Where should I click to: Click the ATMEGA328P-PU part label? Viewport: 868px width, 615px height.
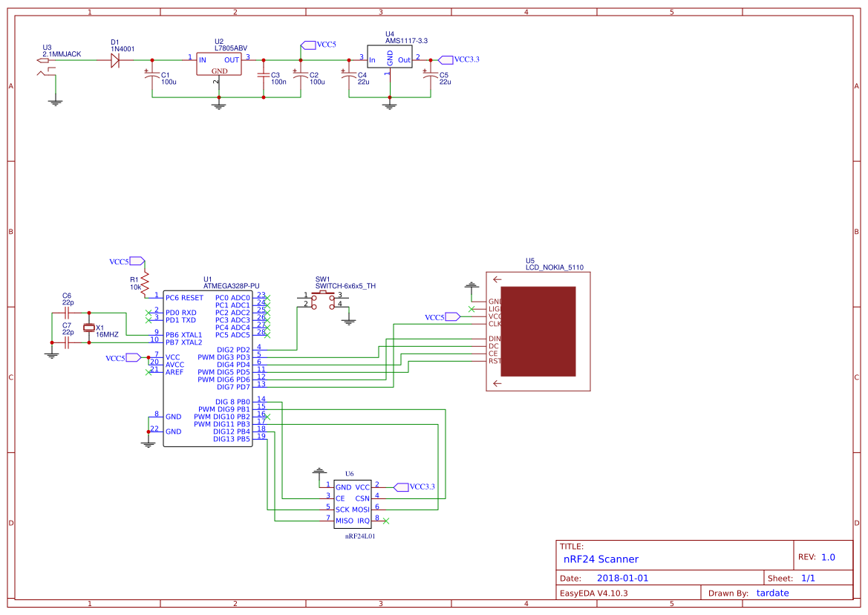tap(232, 286)
